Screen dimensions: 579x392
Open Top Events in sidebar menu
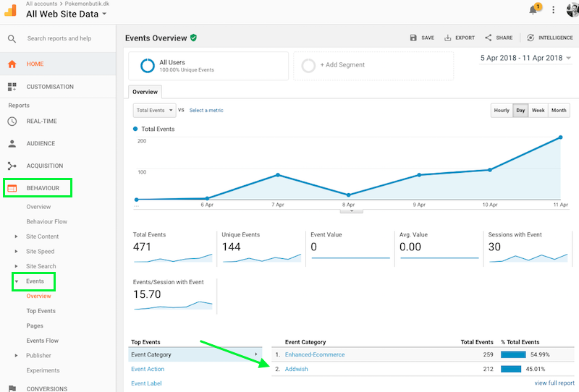(x=41, y=311)
